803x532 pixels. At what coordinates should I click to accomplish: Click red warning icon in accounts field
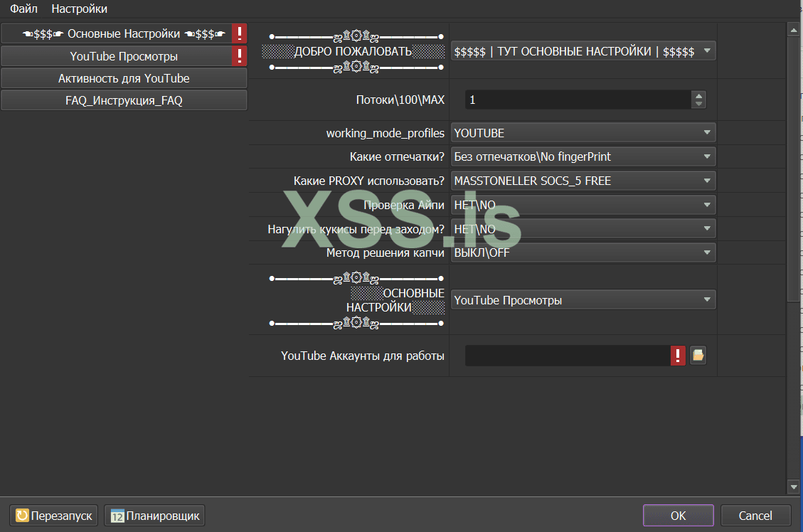click(678, 356)
